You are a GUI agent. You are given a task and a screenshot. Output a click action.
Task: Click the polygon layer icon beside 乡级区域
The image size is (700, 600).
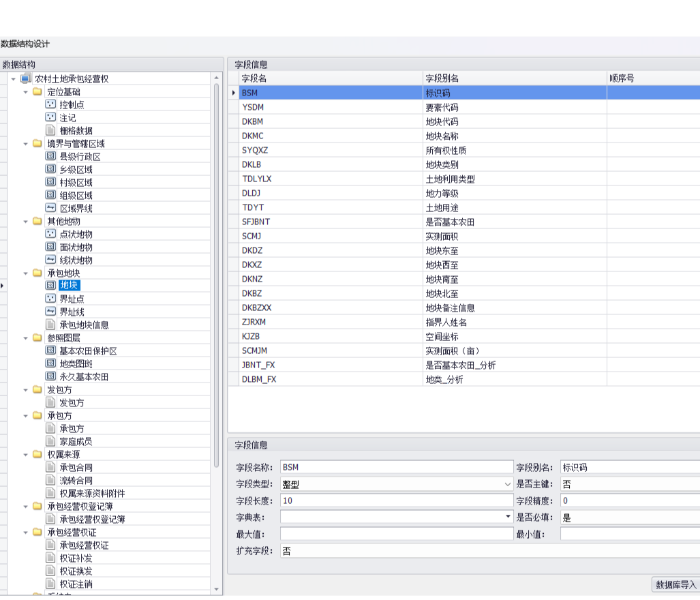pyautogui.click(x=50, y=169)
